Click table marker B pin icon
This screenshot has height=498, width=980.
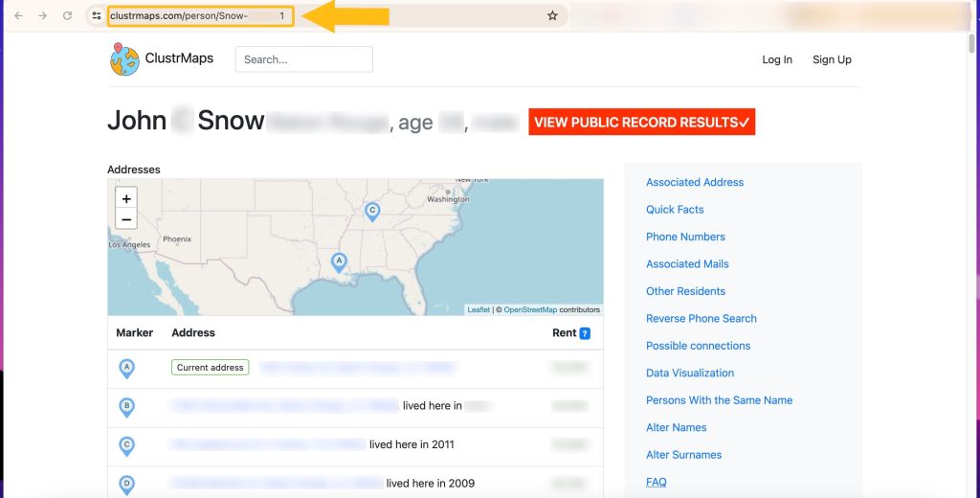(x=127, y=407)
